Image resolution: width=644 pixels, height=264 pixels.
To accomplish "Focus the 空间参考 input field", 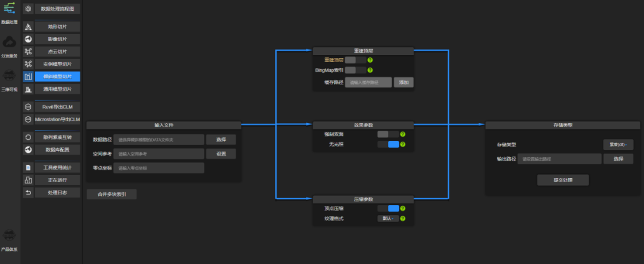I will [x=159, y=154].
